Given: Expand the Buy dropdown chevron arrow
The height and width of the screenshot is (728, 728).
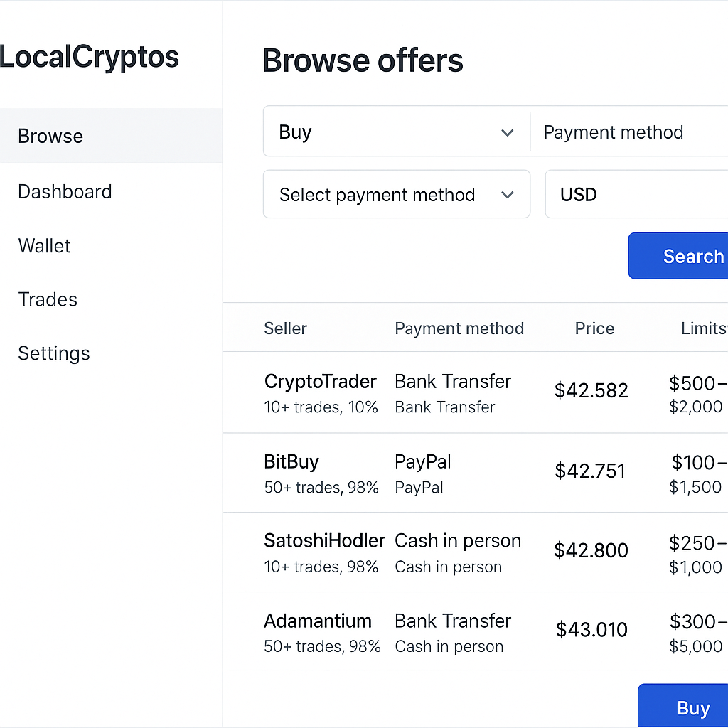Looking at the screenshot, I should coord(508,132).
